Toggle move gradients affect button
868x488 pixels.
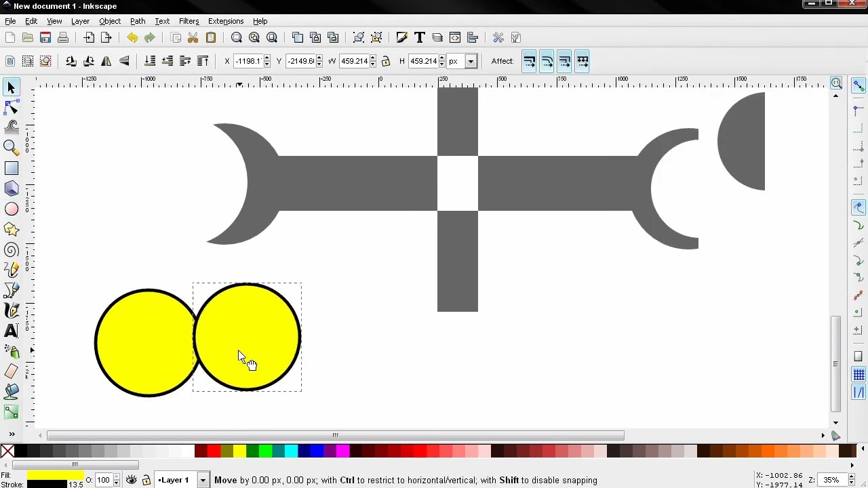coord(565,61)
